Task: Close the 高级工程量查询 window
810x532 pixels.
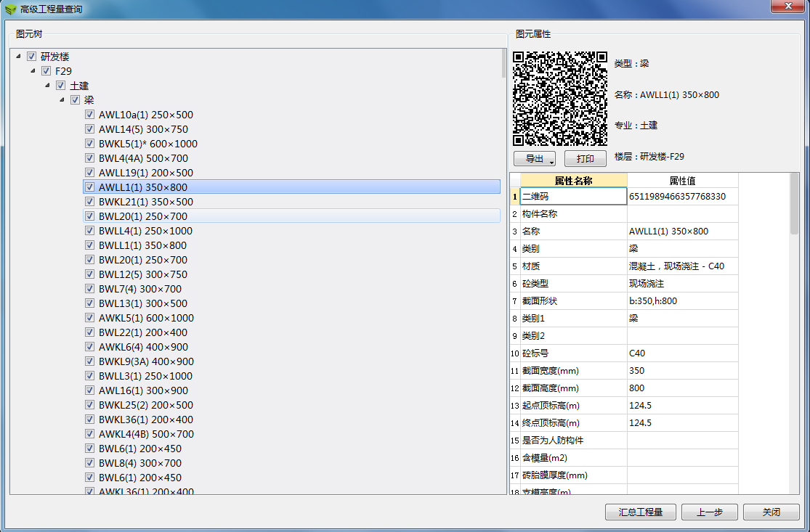Action: [x=788, y=7]
